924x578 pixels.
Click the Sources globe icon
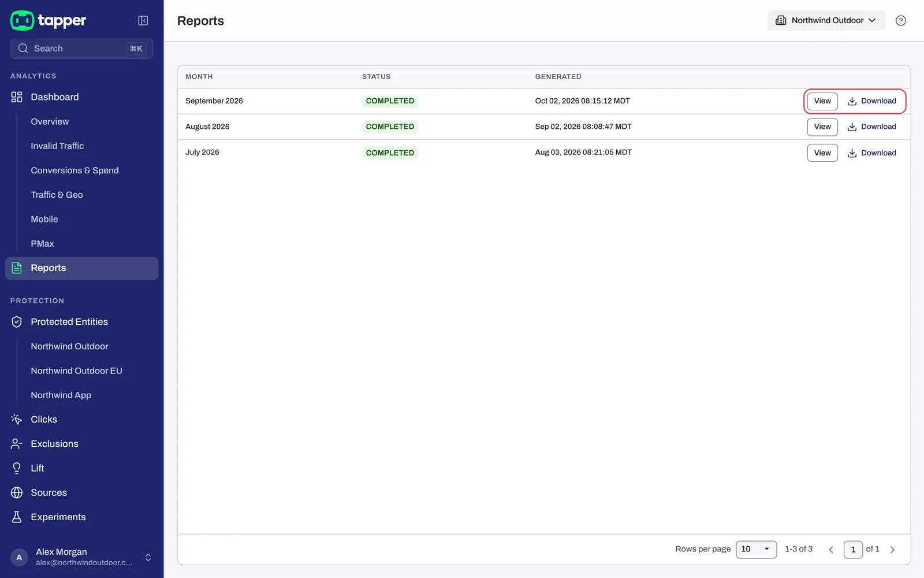(x=17, y=492)
